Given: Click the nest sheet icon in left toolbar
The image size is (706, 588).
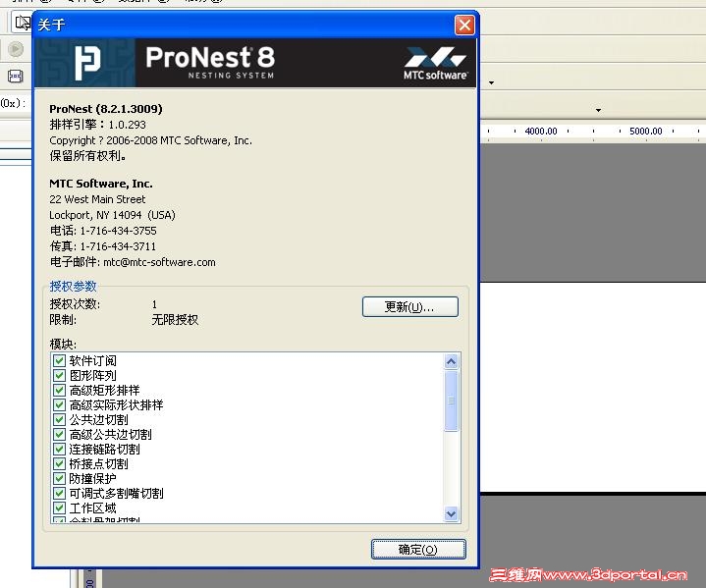Looking at the screenshot, I should pos(16,77).
